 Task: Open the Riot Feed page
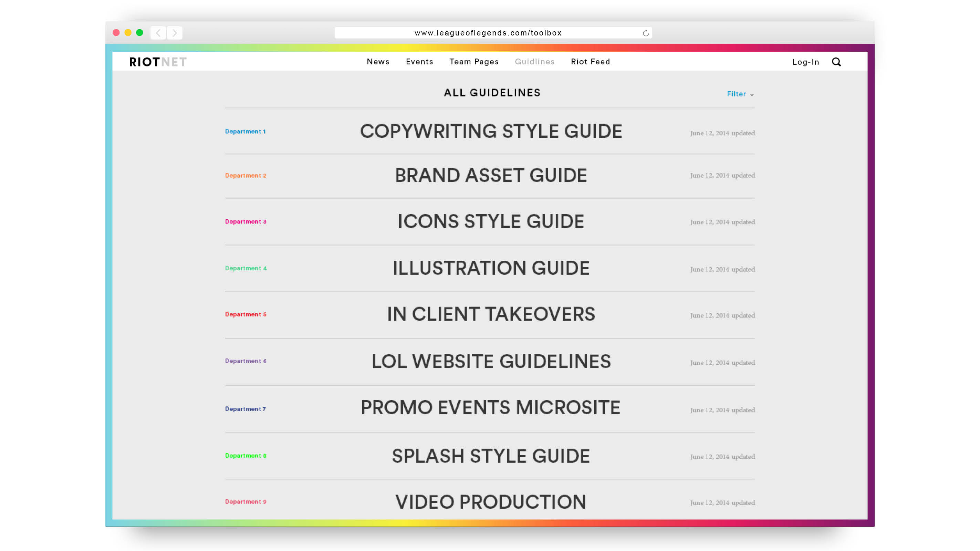(590, 62)
